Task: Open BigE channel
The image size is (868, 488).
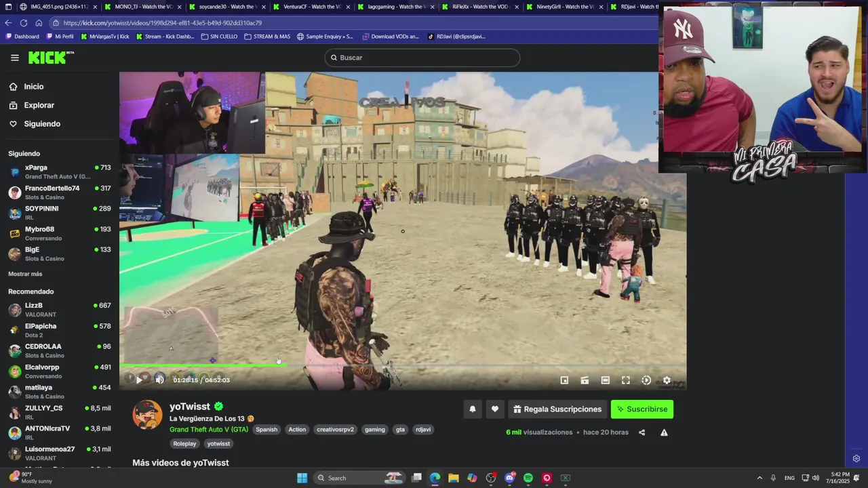Action: (x=60, y=254)
